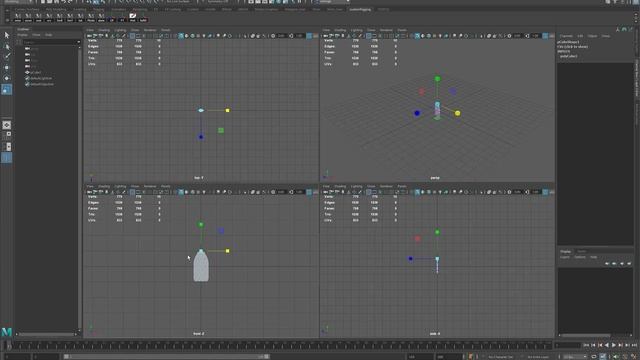This screenshot has width=640, height=360.
Task: Toggle view transform in persp panel toolbar
Action: [545, 36]
